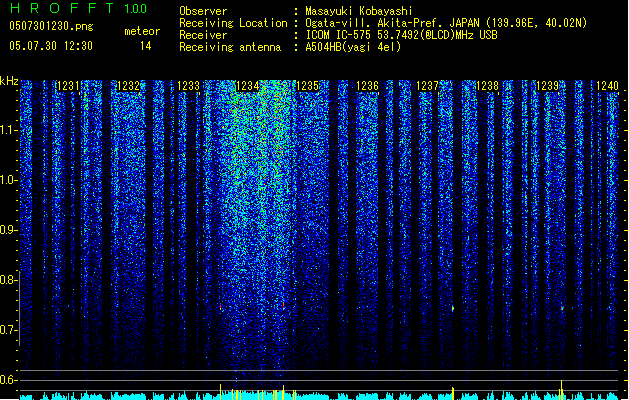Click the 1240 time marker
The width and height of the screenshot is (629, 400).
[607, 86]
